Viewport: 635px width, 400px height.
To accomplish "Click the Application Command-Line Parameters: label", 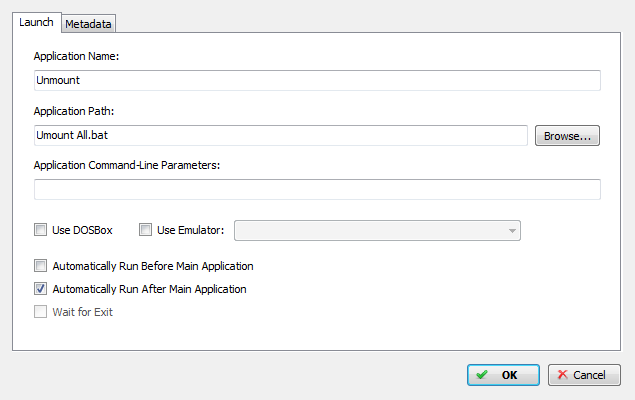I will click(127, 165).
